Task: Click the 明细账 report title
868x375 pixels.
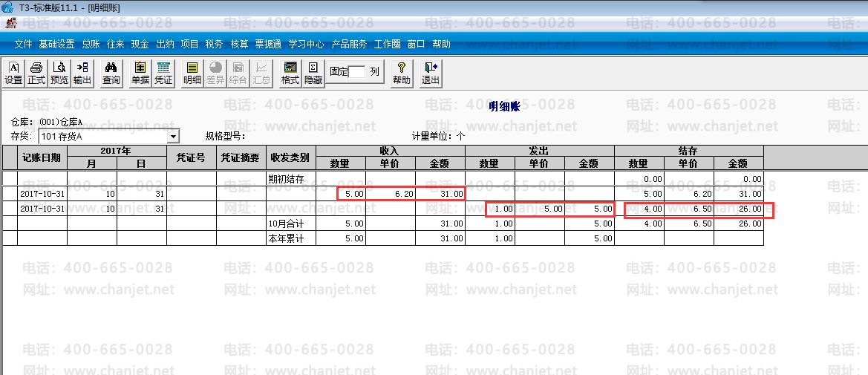Action: click(504, 107)
